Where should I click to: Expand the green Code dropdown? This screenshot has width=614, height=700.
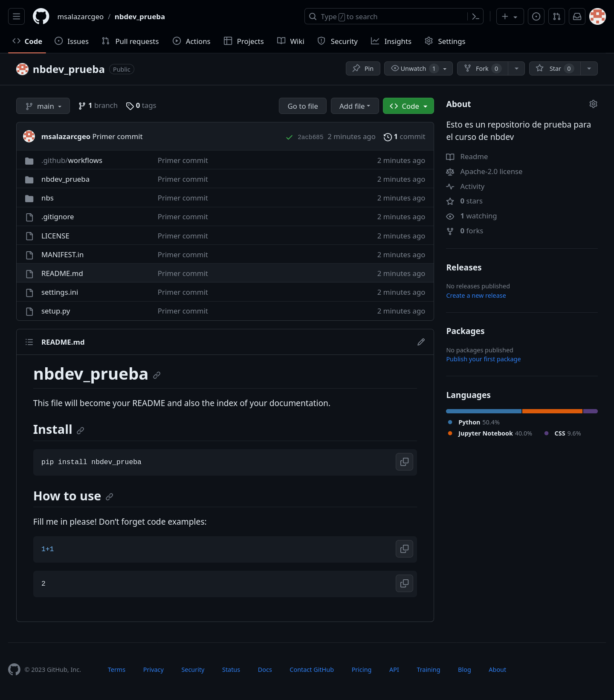tap(408, 106)
